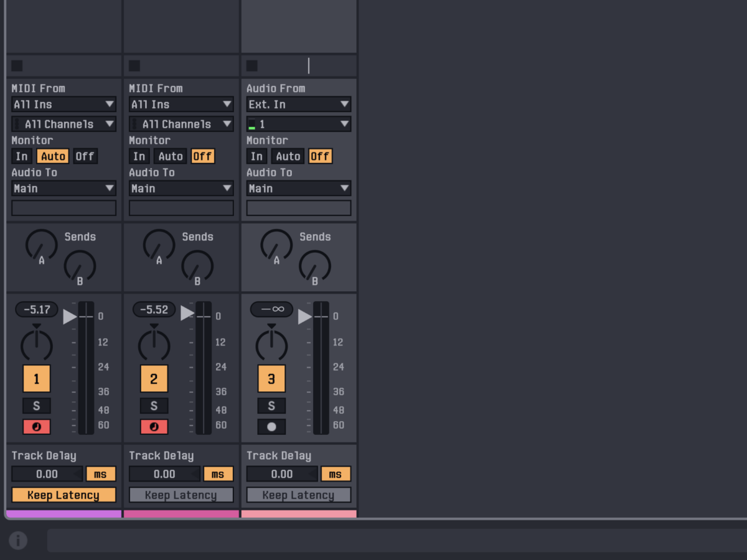Viewport: 747px width, 560px height.
Task: Disable Keep Latency on track 1
Action: pos(63,495)
